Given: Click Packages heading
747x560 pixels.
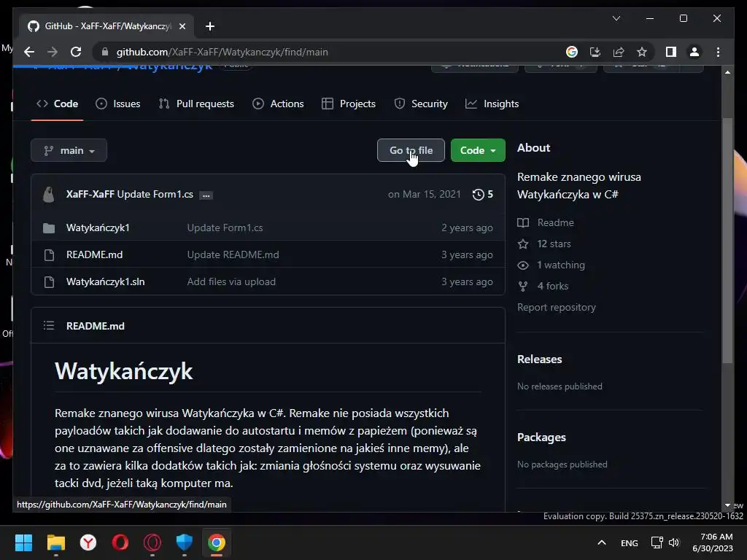Looking at the screenshot, I should pyautogui.click(x=541, y=437).
